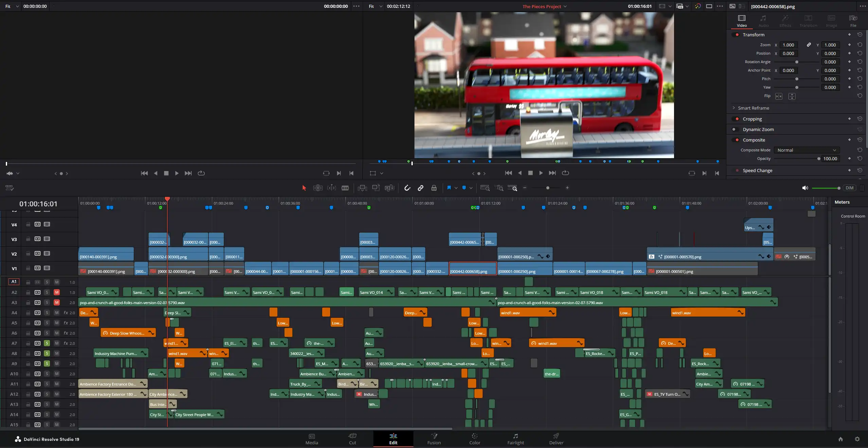This screenshot has height=448, width=868.
Task: Play the timeline viewer
Action: click(541, 173)
